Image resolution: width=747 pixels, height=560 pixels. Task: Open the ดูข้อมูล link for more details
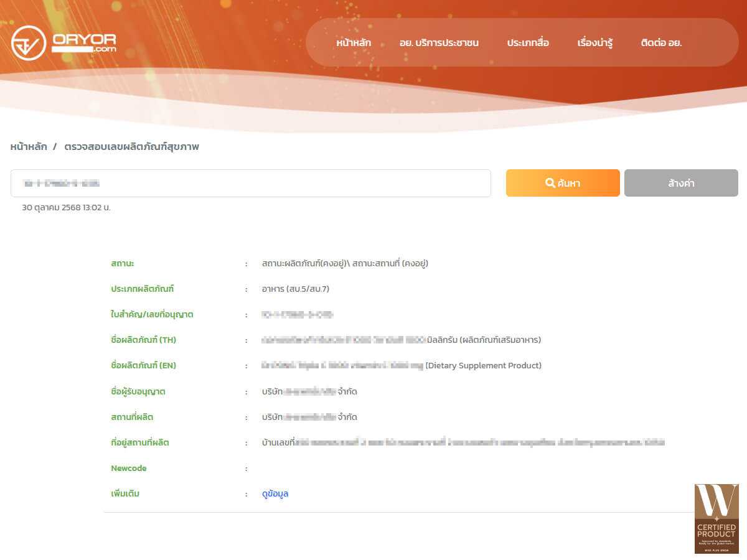pyautogui.click(x=275, y=493)
